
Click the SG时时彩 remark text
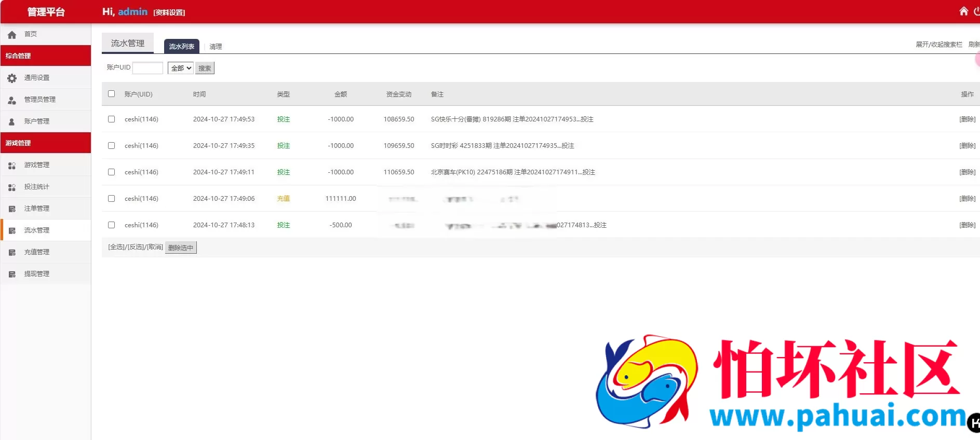(503, 145)
